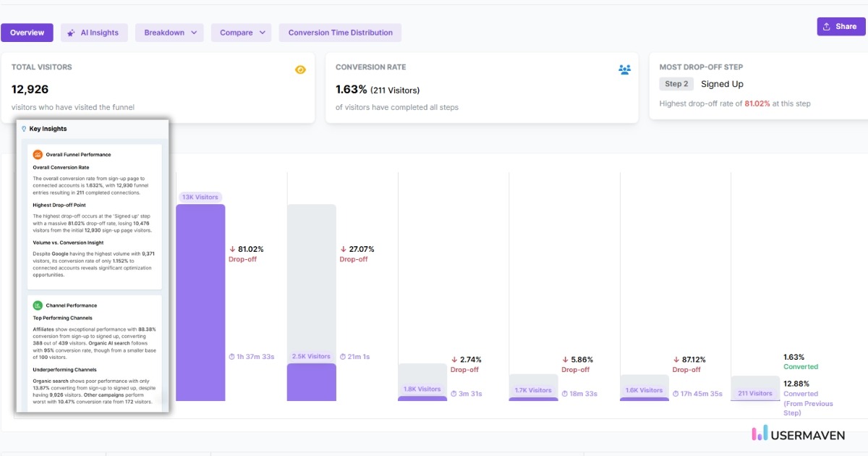Click the share arrow icon in the Share button
The height and width of the screenshot is (456, 868).
(828, 26)
